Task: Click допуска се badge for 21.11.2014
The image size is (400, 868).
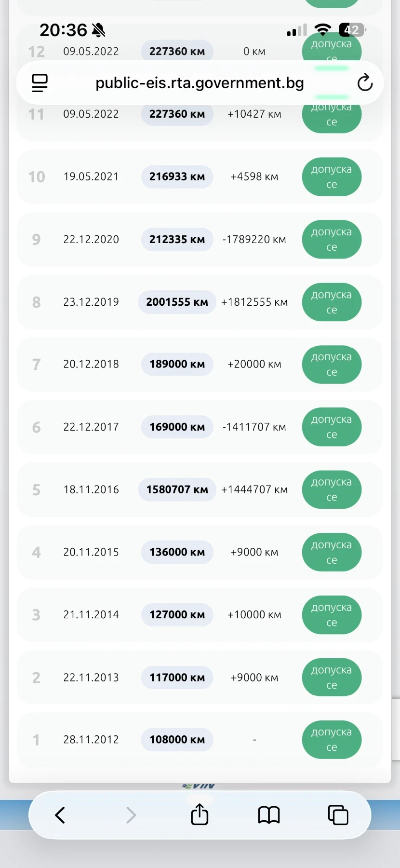Action: point(332,615)
